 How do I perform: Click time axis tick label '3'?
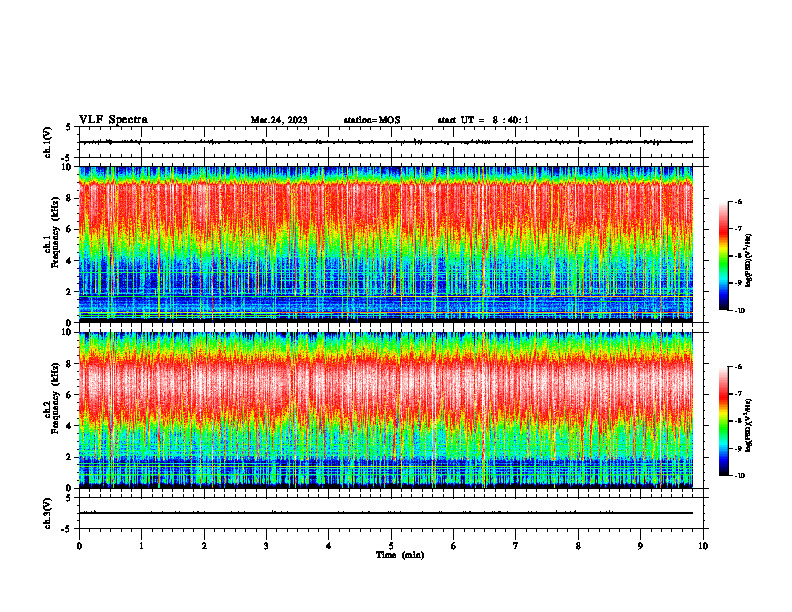click(x=266, y=546)
